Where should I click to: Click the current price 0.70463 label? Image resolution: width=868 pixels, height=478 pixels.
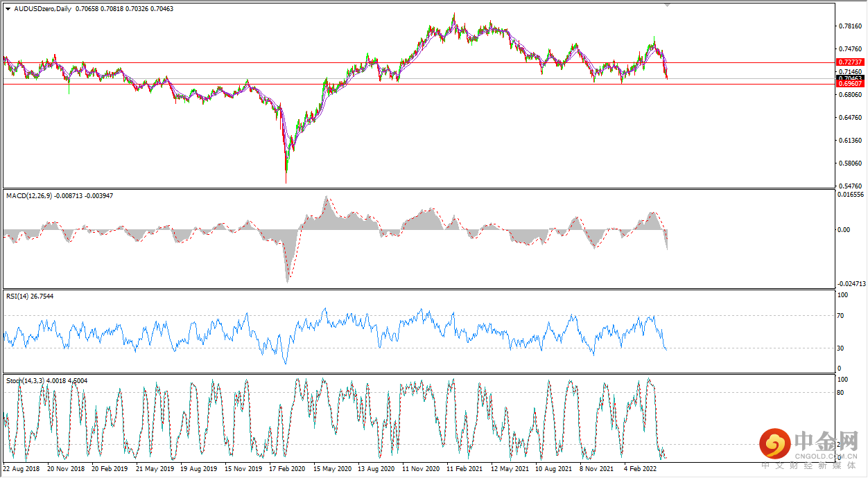click(850, 78)
